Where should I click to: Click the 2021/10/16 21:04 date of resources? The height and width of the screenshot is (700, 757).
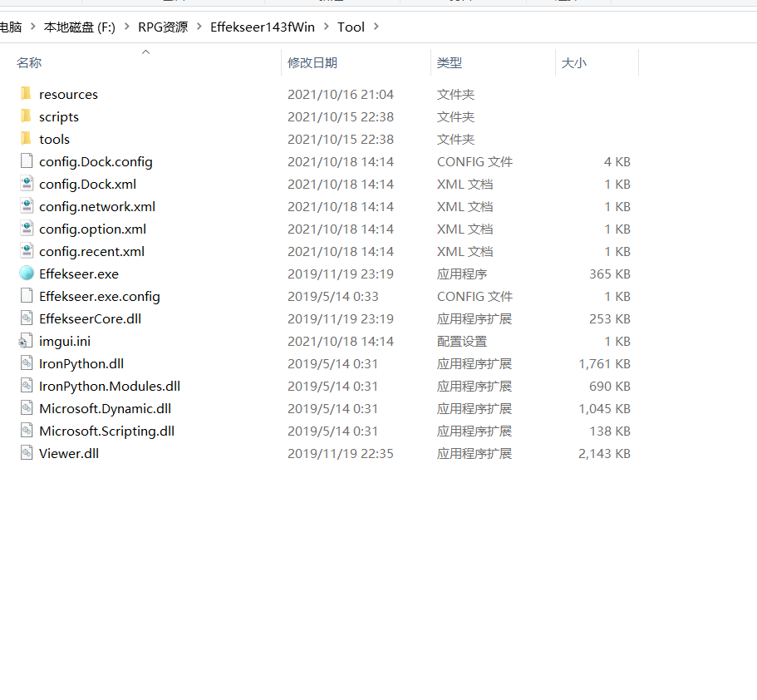[x=341, y=94]
